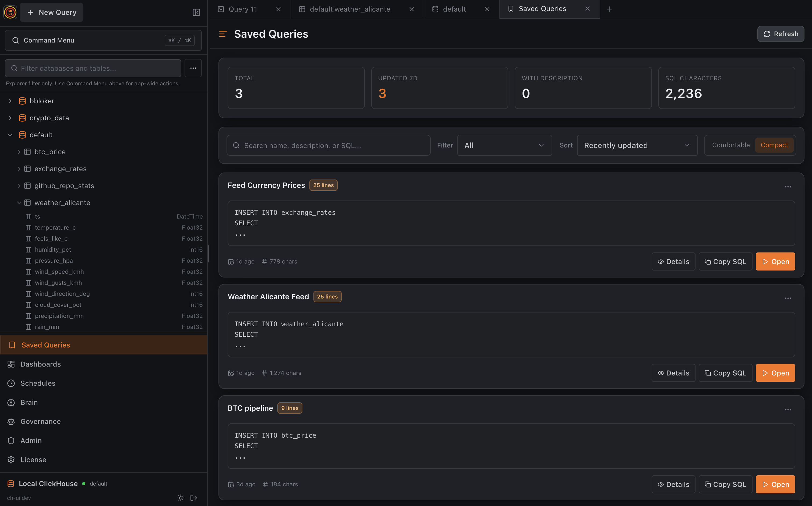Click the logout icon at sidebar bottom
The image size is (812, 506).
pyautogui.click(x=194, y=498)
